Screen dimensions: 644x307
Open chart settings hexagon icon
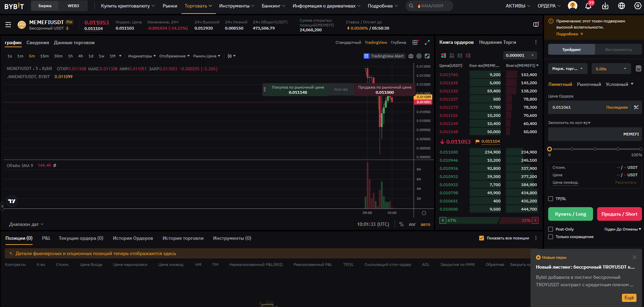pyautogui.click(x=419, y=56)
